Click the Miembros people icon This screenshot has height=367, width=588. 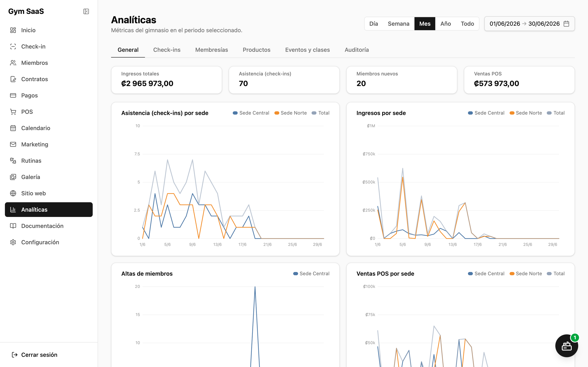[x=13, y=63]
